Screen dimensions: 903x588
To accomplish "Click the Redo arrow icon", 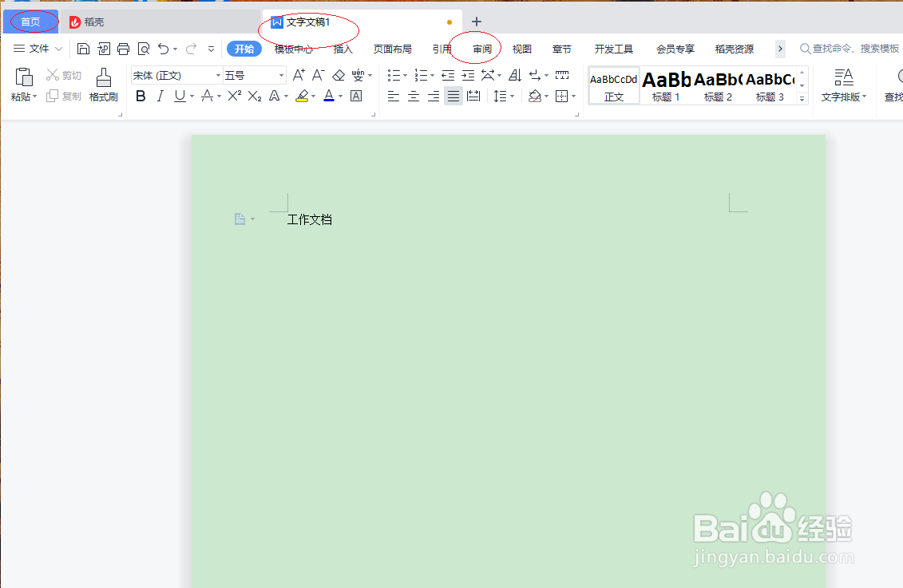I will point(191,49).
